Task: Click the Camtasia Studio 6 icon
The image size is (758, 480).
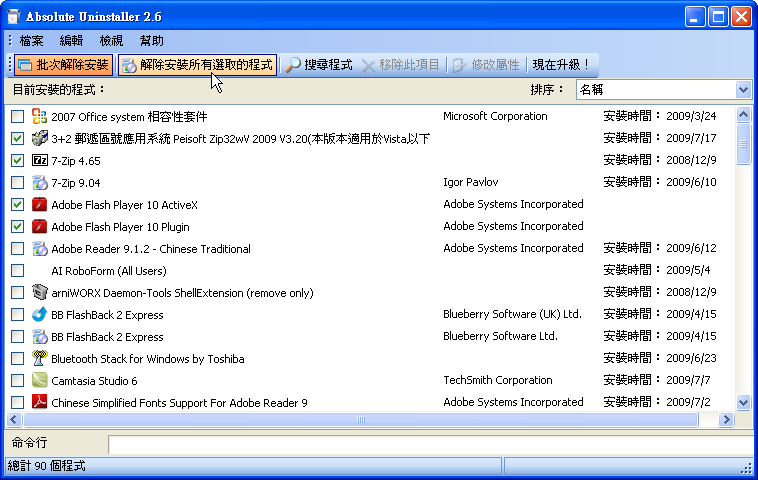Action: pyautogui.click(x=40, y=380)
